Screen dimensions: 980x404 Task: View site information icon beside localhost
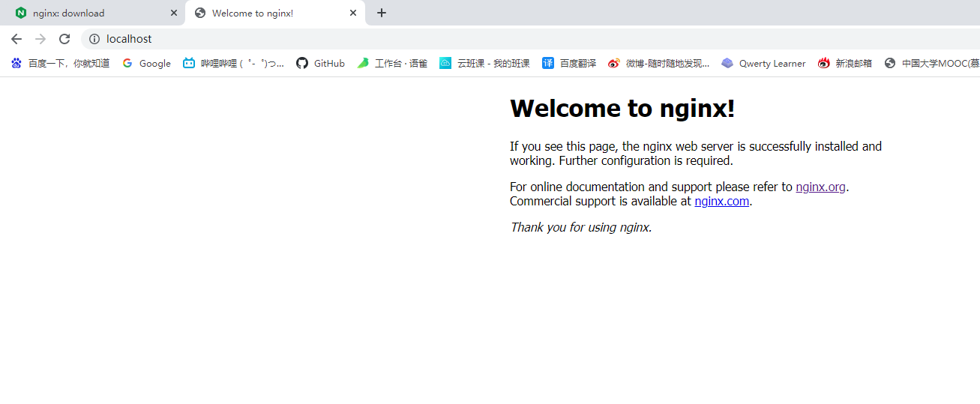[x=94, y=39]
